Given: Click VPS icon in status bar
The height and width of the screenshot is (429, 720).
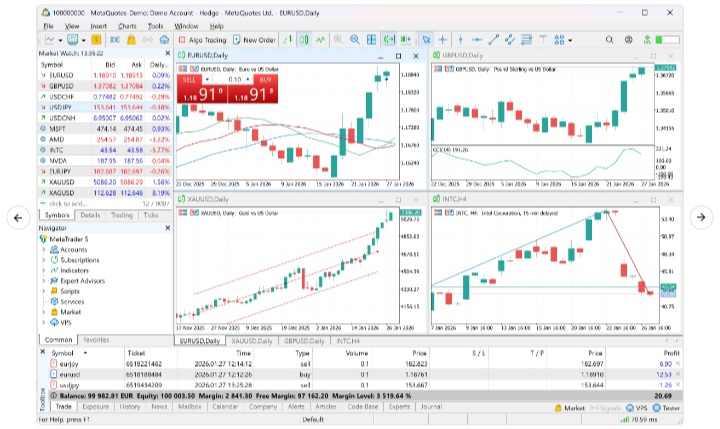Looking at the screenshot, I should [636, 408].
